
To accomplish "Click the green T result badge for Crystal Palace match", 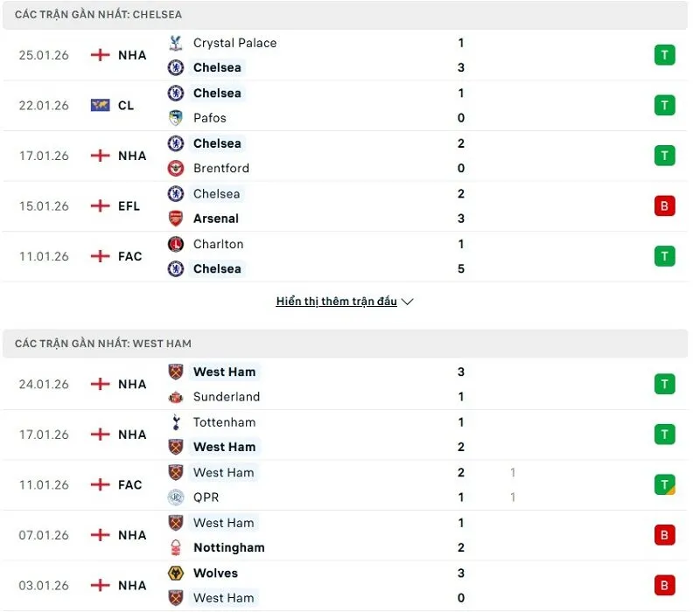I will [x=664, y=54].
